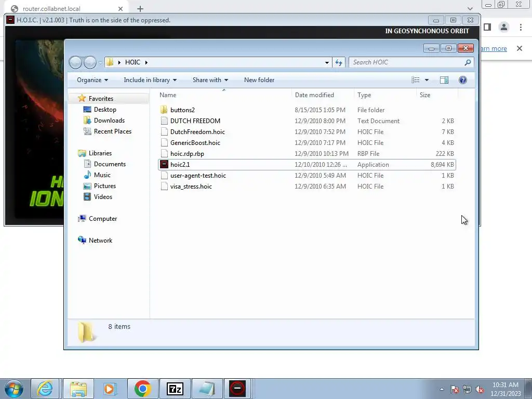
Task: Open Include in library dropdown
Action: [x=150, y=80]
